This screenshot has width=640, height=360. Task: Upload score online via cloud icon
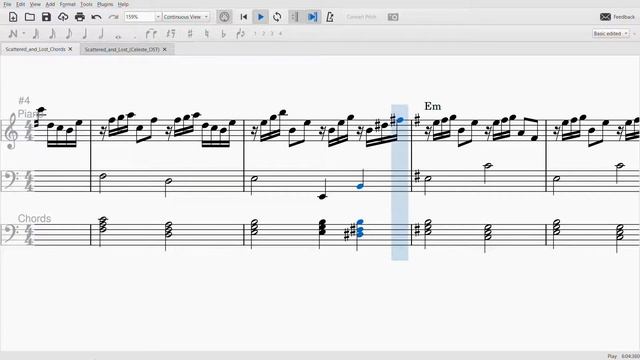coord(63,17)
